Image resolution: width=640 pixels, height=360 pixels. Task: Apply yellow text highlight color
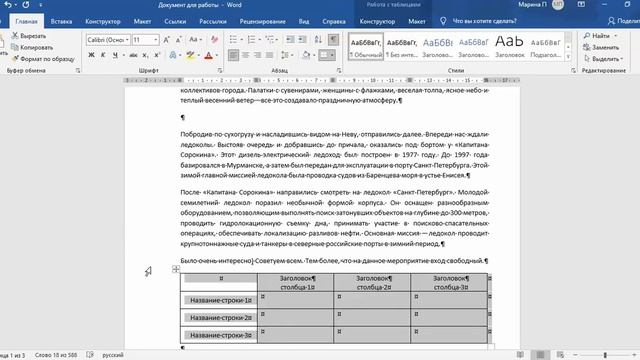click(190, 55)
